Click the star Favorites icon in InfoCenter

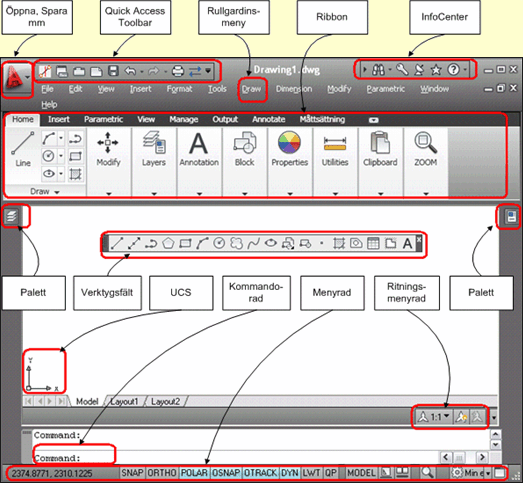coord(436,70)
